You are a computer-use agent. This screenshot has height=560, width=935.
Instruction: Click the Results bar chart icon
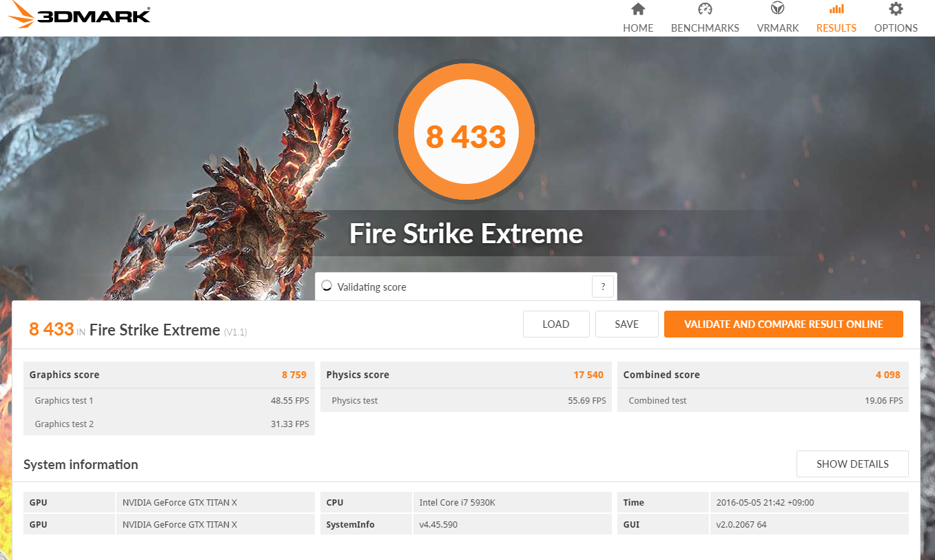click(836, 9)
